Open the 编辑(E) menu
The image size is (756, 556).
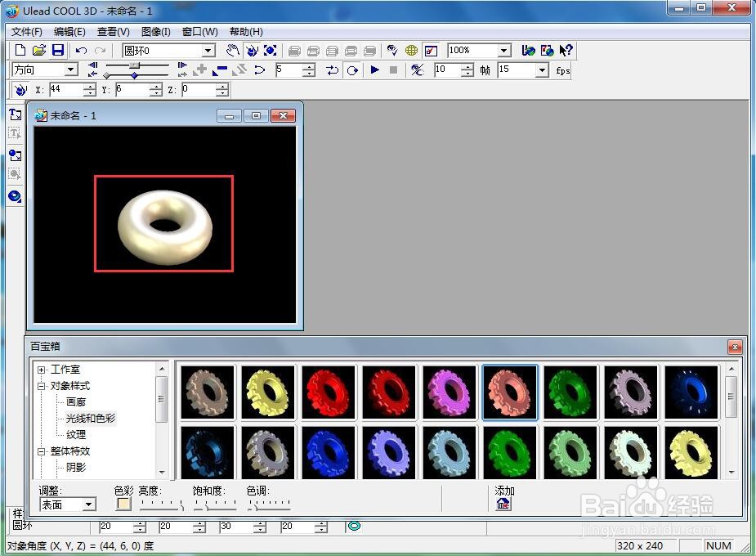pyautogui.click(x=69, y=32)
